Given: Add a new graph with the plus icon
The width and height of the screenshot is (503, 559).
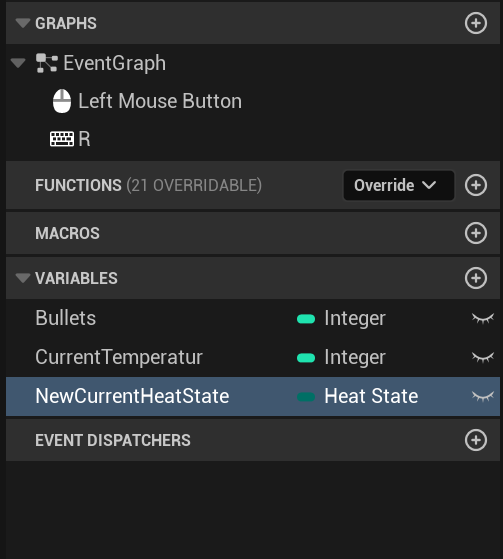Looking at the screenshot, I should pos(476,23).
